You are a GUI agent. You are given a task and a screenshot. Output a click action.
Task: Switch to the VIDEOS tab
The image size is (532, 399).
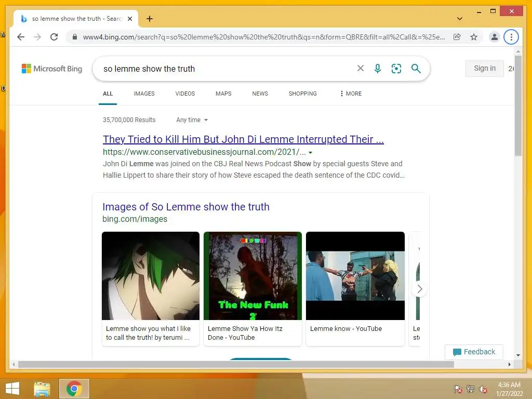185,94
